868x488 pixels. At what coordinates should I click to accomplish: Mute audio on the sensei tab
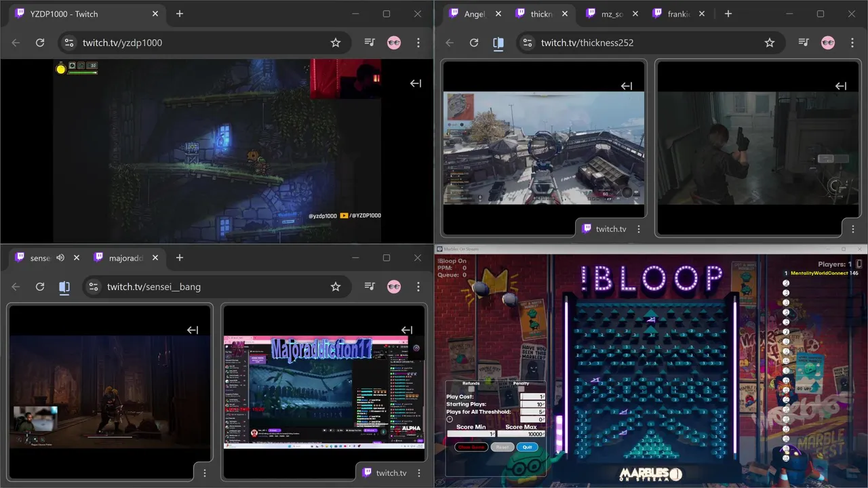tap(60, 258)
